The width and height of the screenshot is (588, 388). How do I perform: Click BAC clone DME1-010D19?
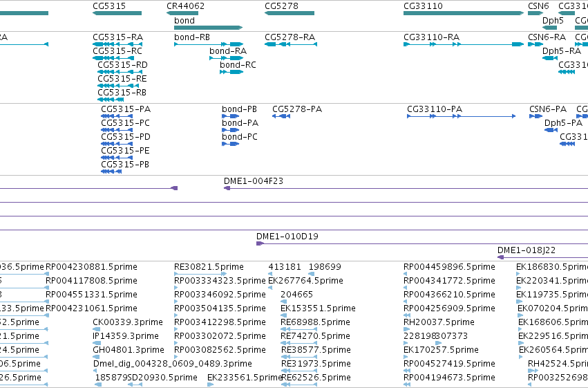point(287,237)
